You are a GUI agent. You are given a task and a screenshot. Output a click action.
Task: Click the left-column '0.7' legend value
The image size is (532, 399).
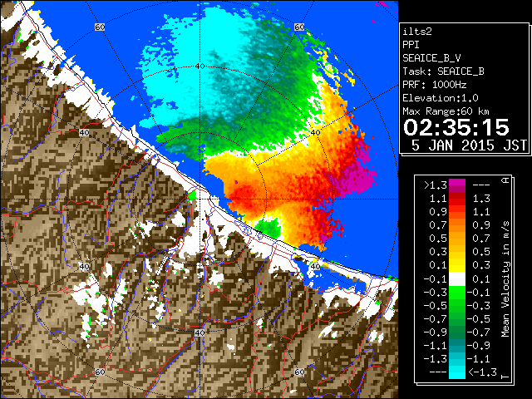(438, 225)
